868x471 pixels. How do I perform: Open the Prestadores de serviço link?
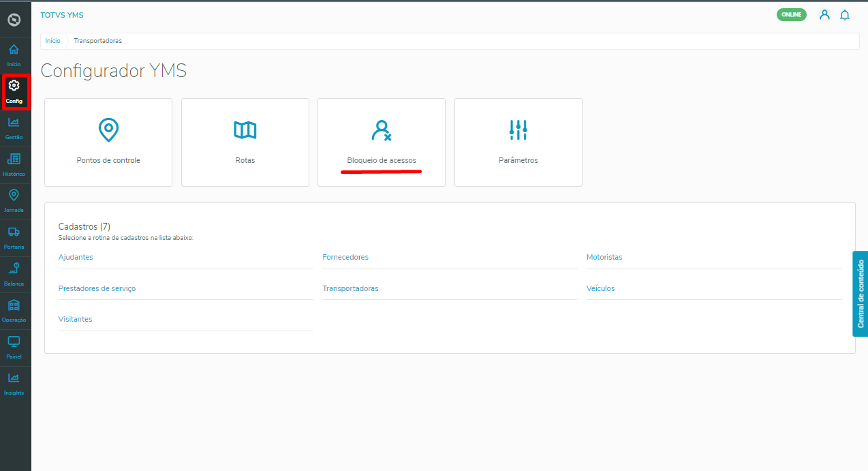(x=97, y=288)
